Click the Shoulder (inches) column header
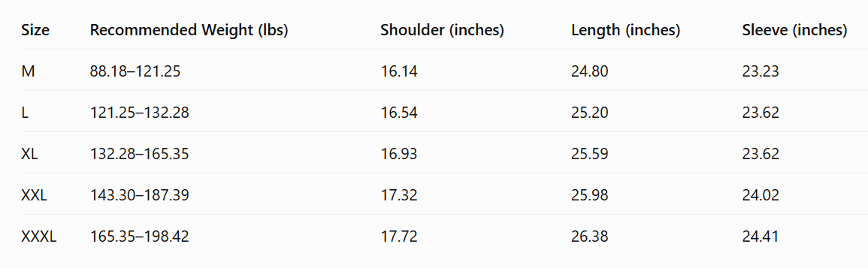The height and width of the screenshot is (268, 868). pos(442,30)
